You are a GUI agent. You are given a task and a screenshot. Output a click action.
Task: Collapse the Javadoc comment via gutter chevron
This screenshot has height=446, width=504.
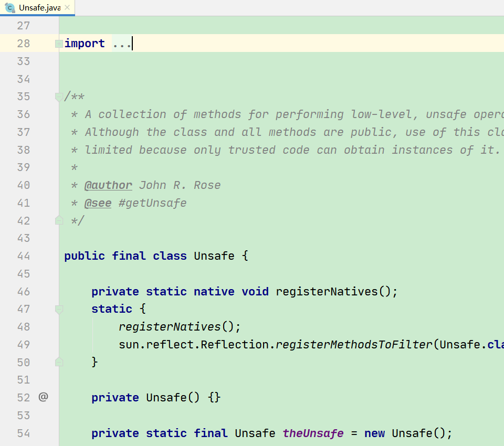[x=58, y=97]
